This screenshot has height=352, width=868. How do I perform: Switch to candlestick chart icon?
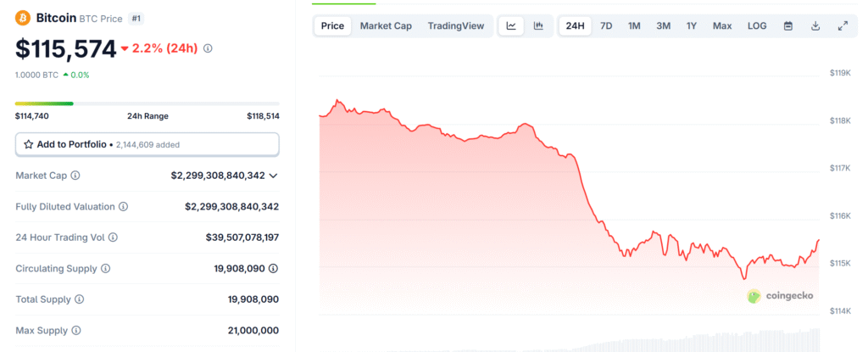[538, 26]
